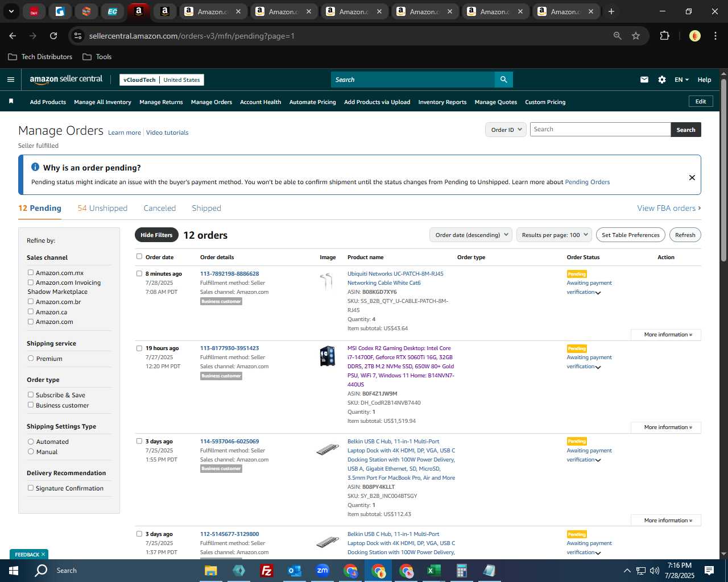Check the Amazon.ca sales channel filter

point(31,312)
